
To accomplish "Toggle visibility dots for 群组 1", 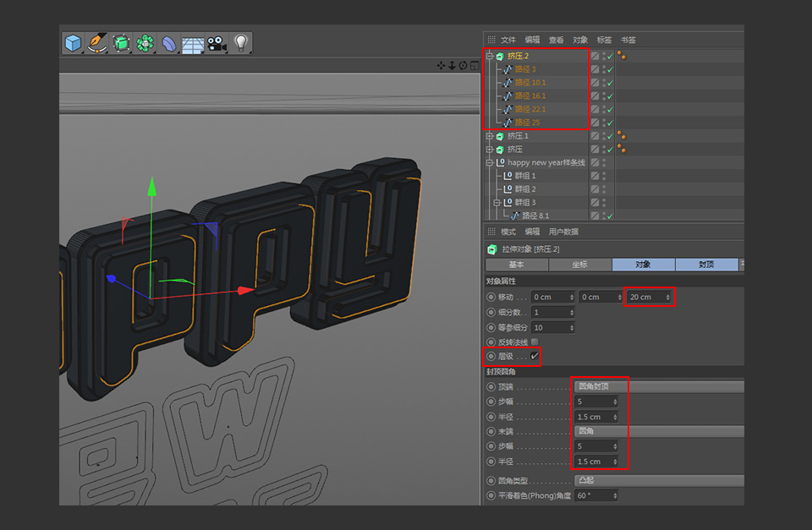I will click(604, 176).
